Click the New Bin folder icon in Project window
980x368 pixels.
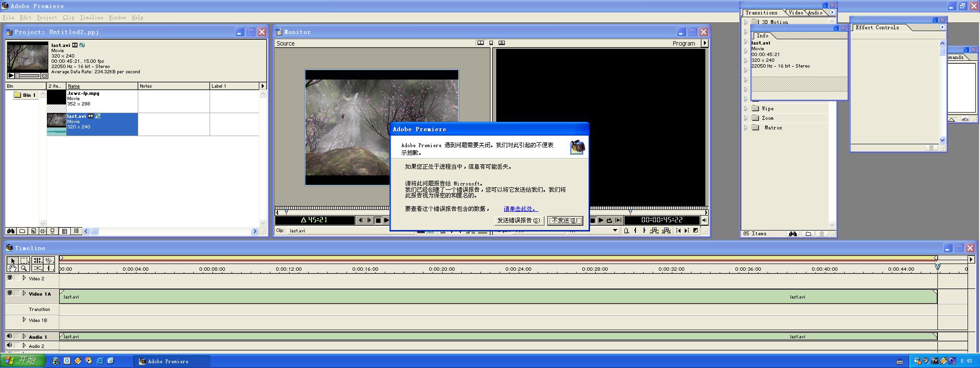(x=22, y=231)
